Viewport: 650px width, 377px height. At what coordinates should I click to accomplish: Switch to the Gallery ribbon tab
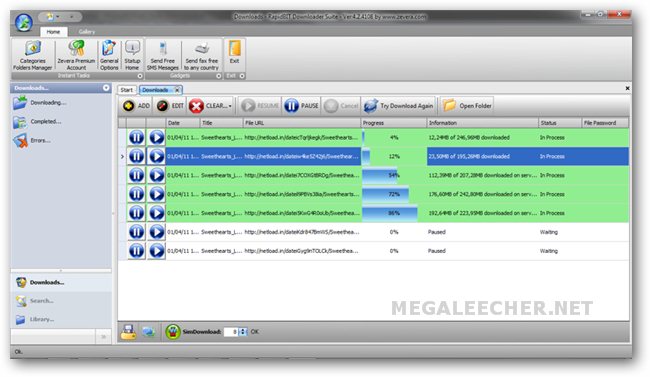pyautogui.click(x=86, y=32)
